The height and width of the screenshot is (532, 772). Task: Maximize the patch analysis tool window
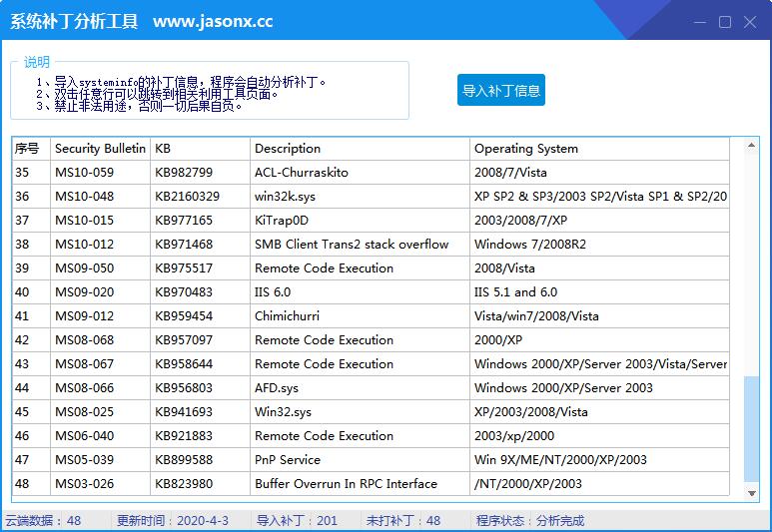726,22
